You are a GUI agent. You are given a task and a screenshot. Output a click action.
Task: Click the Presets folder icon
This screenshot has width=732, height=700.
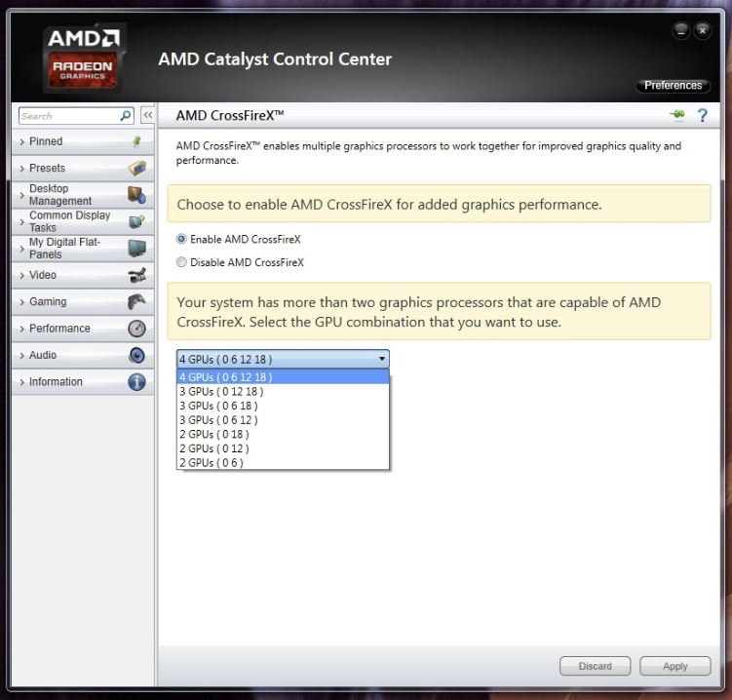tap(136, 168)
